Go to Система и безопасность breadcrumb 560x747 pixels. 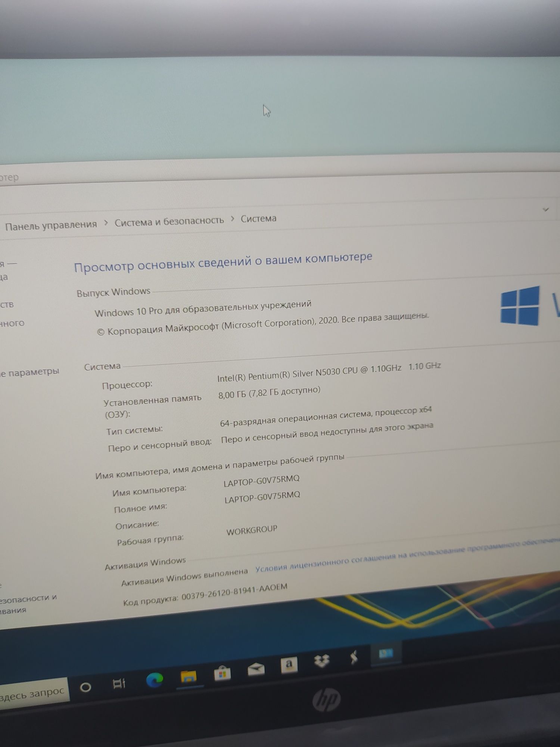coord(169,221)
